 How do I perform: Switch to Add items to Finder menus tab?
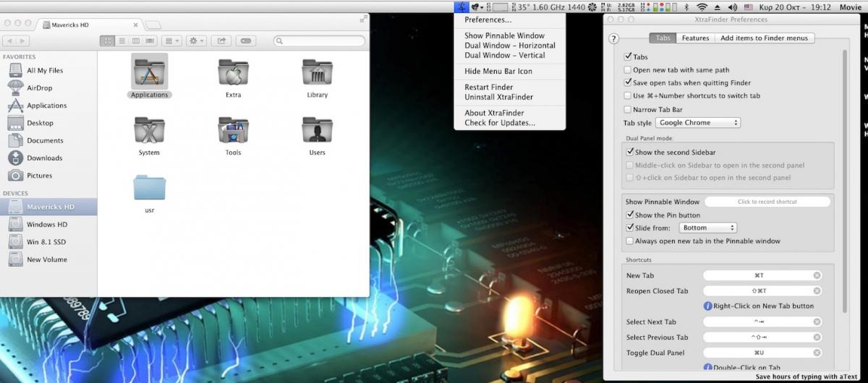click(x=764, y=38)
